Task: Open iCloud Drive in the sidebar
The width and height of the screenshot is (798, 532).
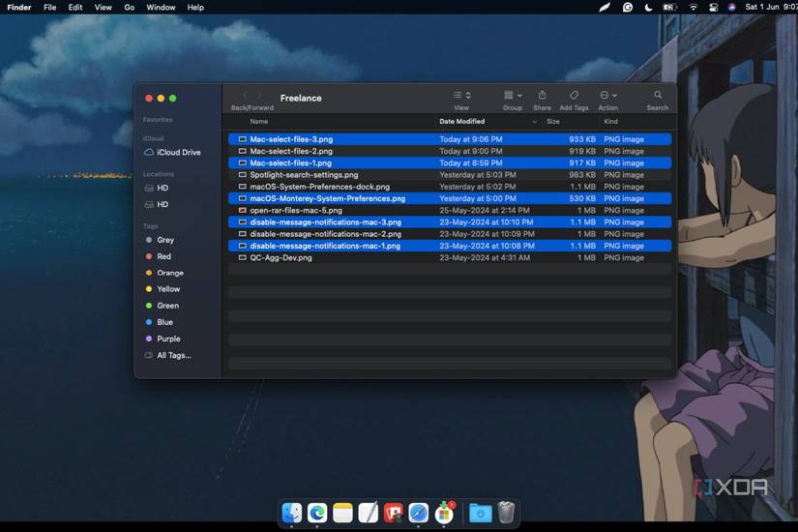Action: click(172, 152)
